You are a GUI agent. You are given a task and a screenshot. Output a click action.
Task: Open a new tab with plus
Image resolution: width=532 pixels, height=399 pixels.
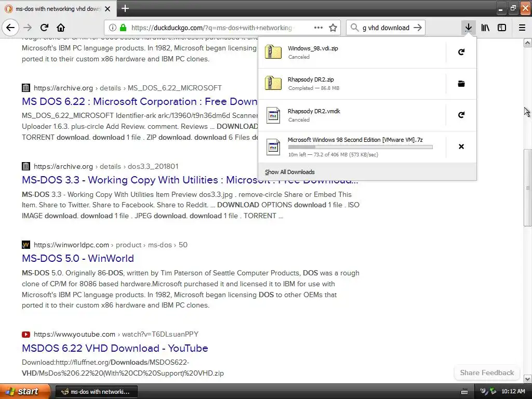coord(125,8)
